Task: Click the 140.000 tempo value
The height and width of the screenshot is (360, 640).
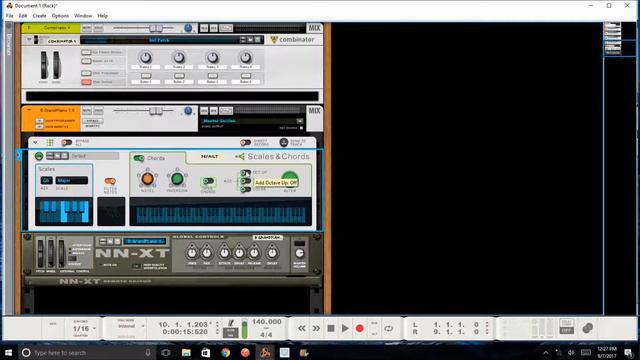Action: (x=267, y=322)
